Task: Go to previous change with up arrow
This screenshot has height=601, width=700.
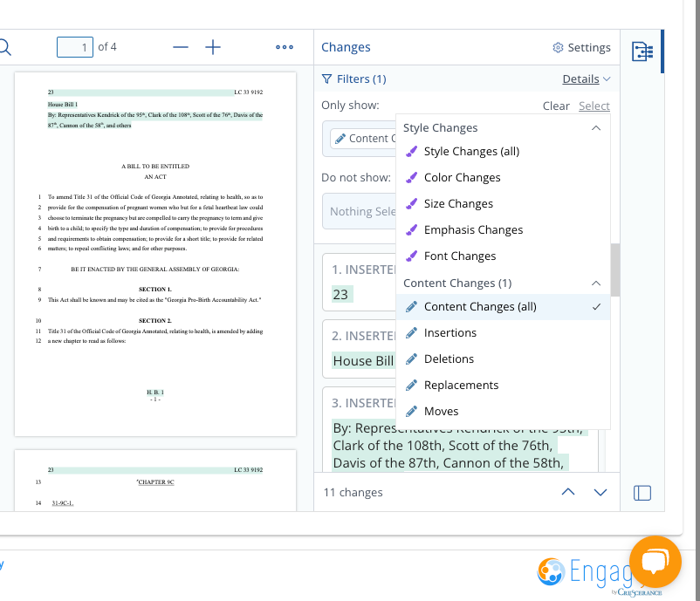Action: [568, 492]
